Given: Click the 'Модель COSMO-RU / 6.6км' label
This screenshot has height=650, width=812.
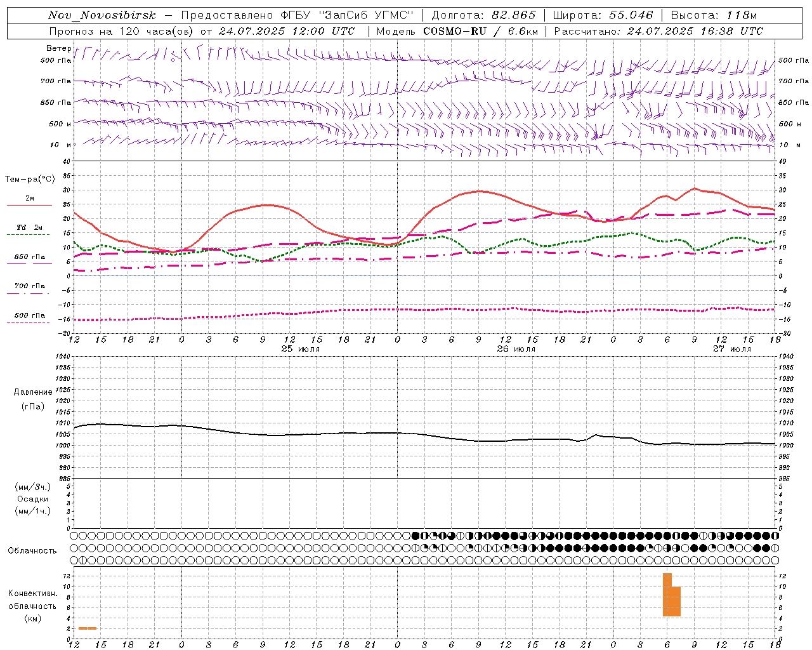Looking at the screenshot, I should pyautogui.click(x=457, y=31).
